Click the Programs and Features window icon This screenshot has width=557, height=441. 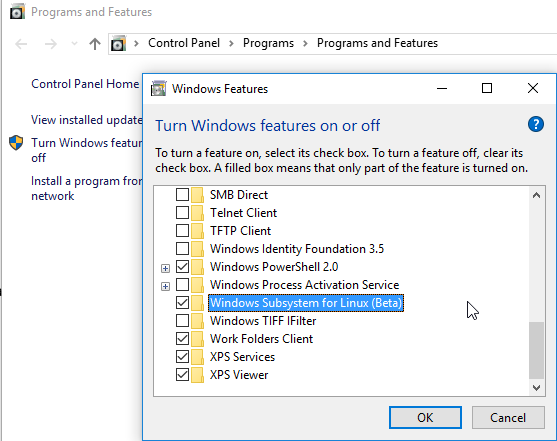(17, 11)
